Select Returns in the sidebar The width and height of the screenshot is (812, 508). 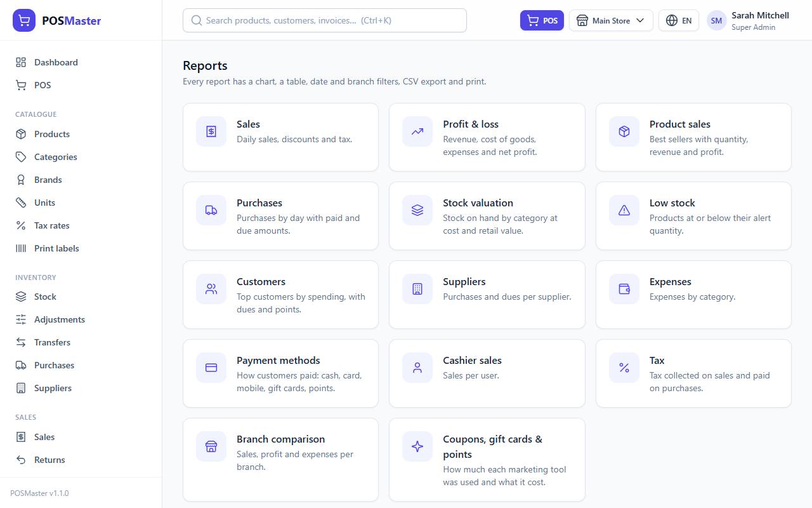click(x=81, y=460)
